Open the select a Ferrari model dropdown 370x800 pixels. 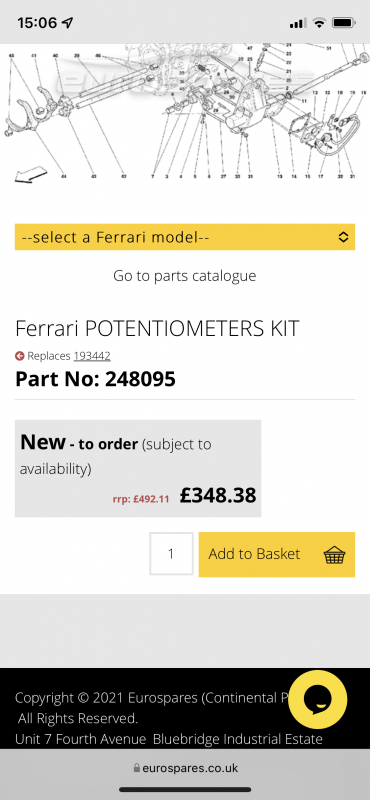click(x=185, y=237)
